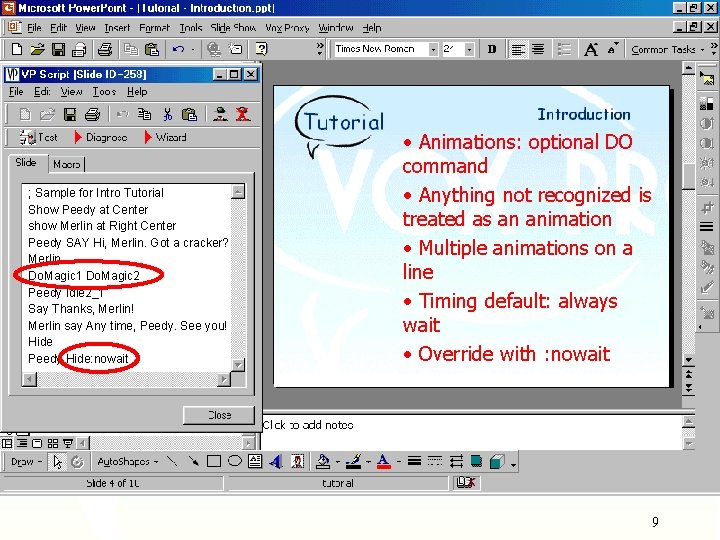Insert a Text Box from Drawing toolbar

point(255,461)
